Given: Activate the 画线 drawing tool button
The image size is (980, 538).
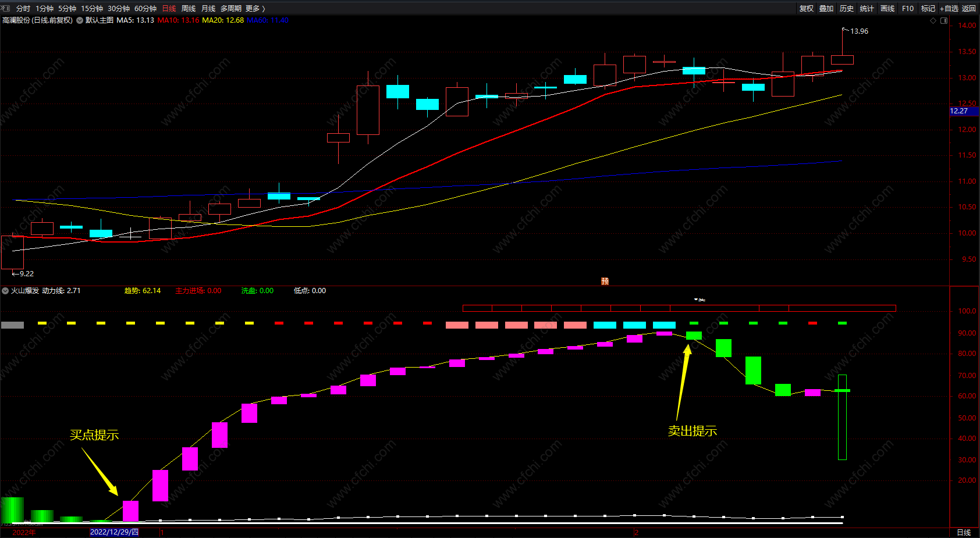Looking at the screenshot, I should 887,9.
